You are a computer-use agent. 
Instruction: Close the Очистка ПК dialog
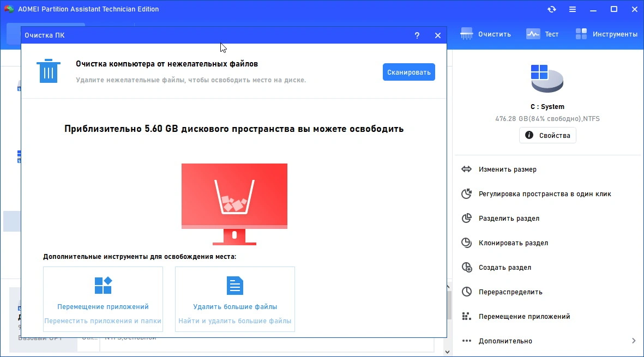pyautogui.click(x=438, y=35)
